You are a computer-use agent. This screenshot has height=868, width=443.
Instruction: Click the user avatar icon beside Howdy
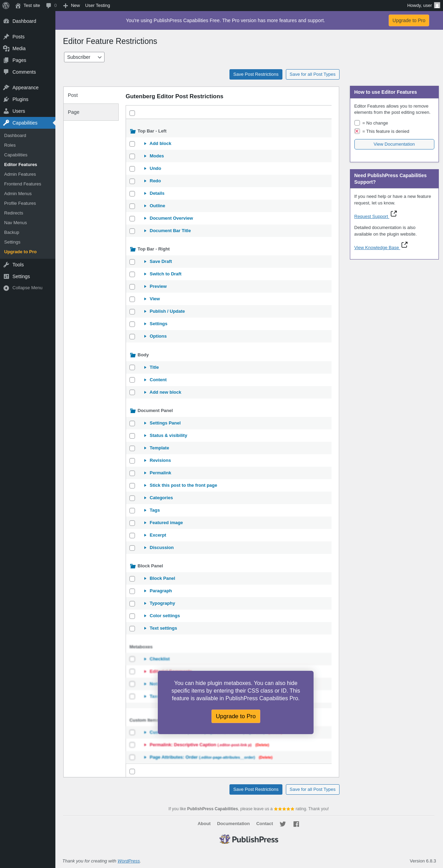tap(437, 6)
